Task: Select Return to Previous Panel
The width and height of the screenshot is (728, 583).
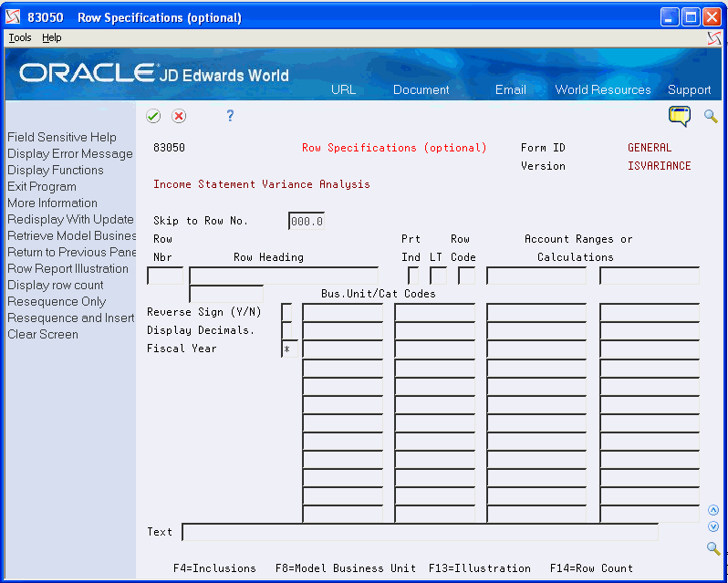Action: coord(72,252)
